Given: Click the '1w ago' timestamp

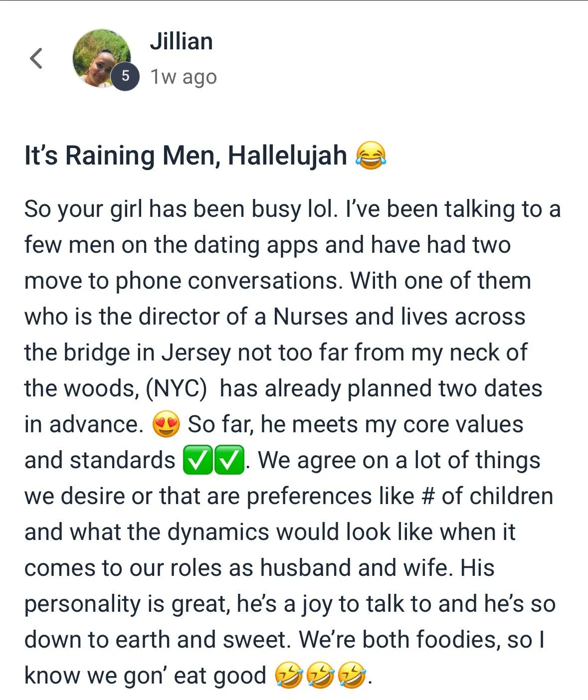Looking at the screenshot, I should 184,77.
